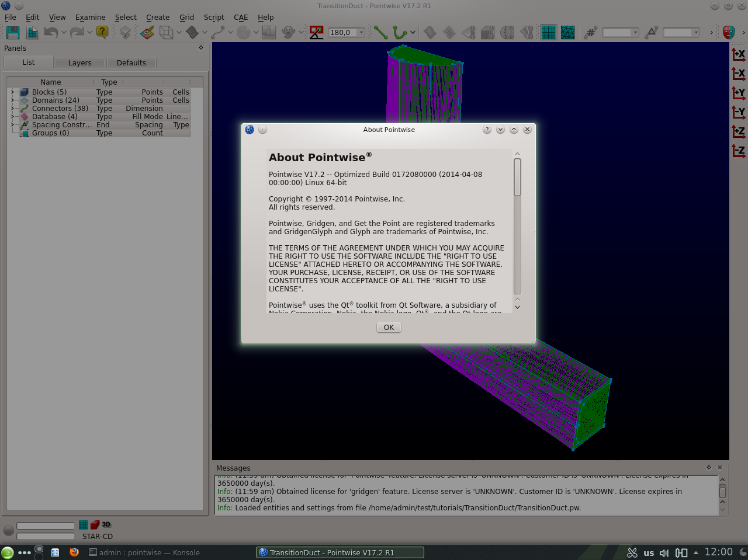Click the paintbrush attributes icon

tap(147, 33)
